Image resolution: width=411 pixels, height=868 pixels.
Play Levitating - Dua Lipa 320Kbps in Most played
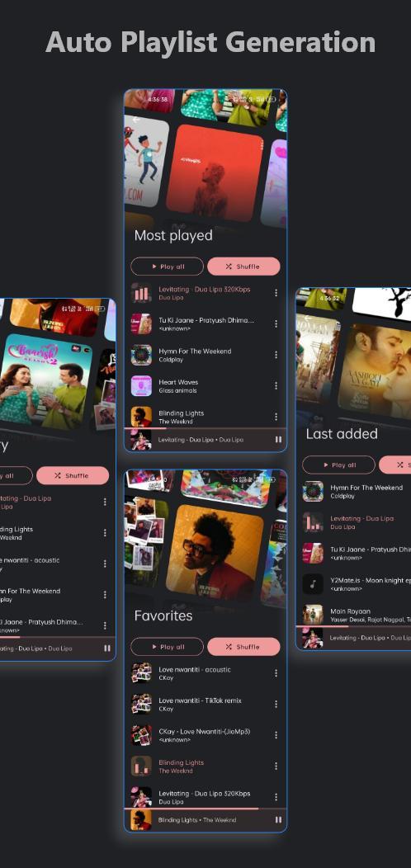[205, 293]
